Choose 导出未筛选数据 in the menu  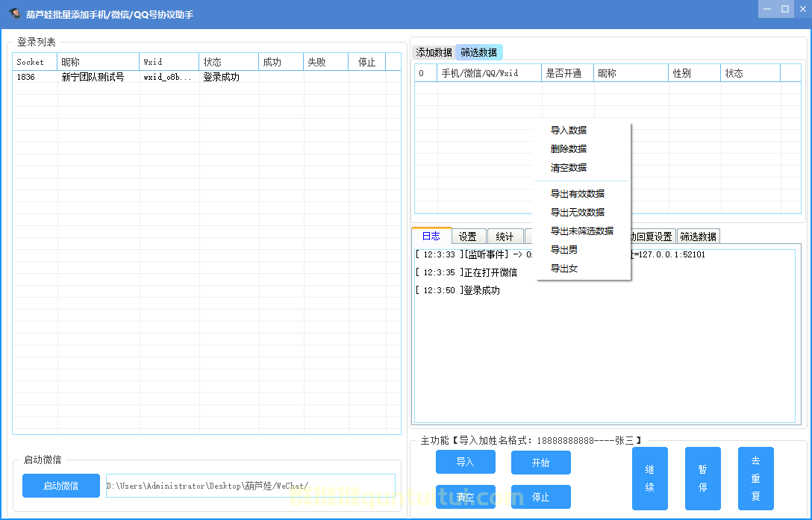pyautogui.click(x=582, y=231)
